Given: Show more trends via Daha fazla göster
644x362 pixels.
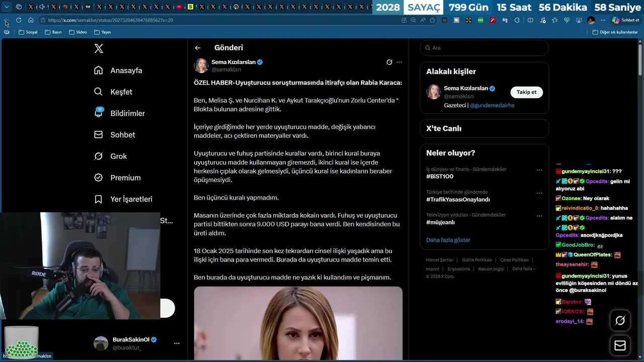Looking at the screenshot, I should pyautogui.click(x=448, y=240).
